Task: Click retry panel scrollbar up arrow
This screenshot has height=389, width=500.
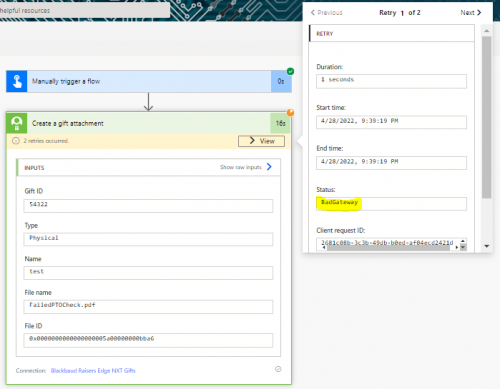Action: 487,31
